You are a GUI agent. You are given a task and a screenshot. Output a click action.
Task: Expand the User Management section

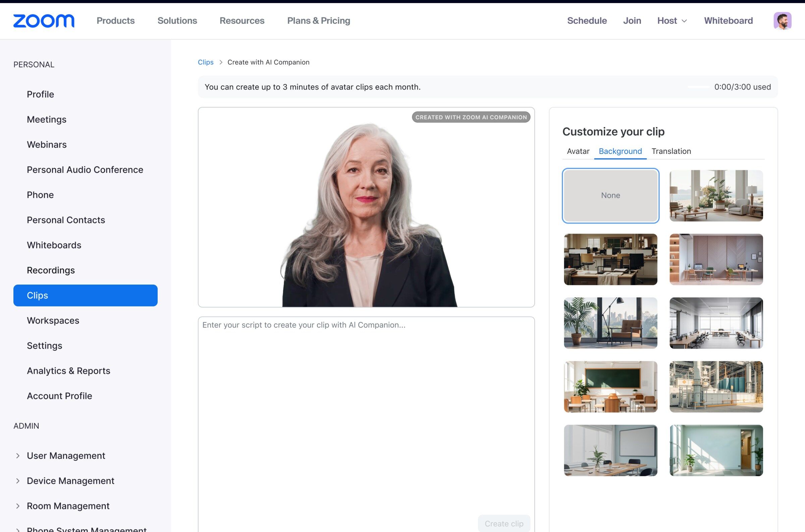[66, 456]
